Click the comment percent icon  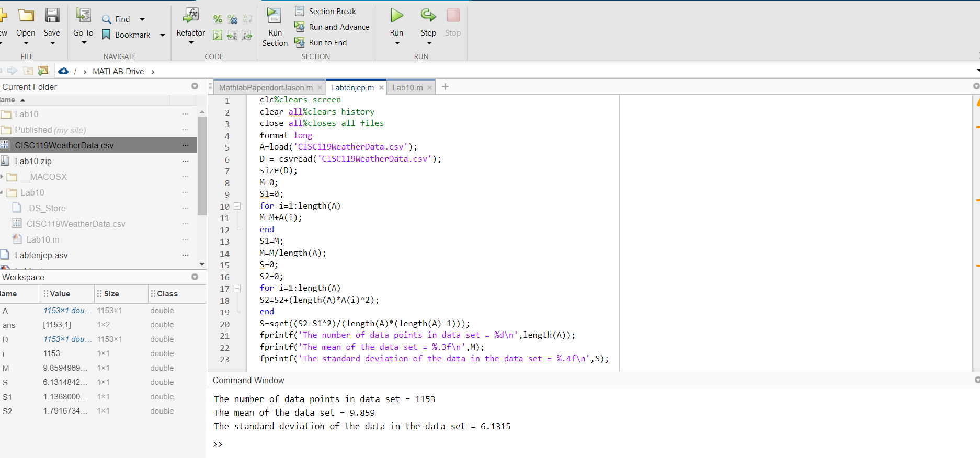[x=218, y=19]
